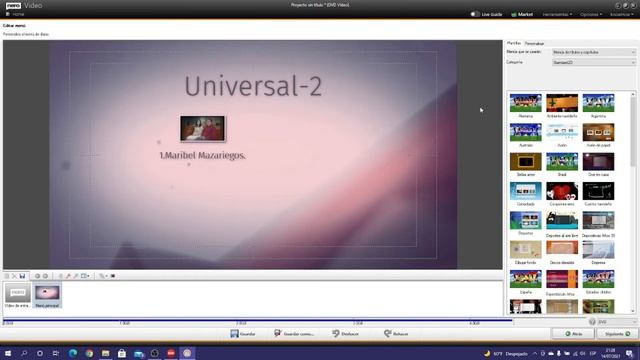Select the Australia menu template
Image resolution: width=640 pixels, height=360 pixels.
pos(526,135)
